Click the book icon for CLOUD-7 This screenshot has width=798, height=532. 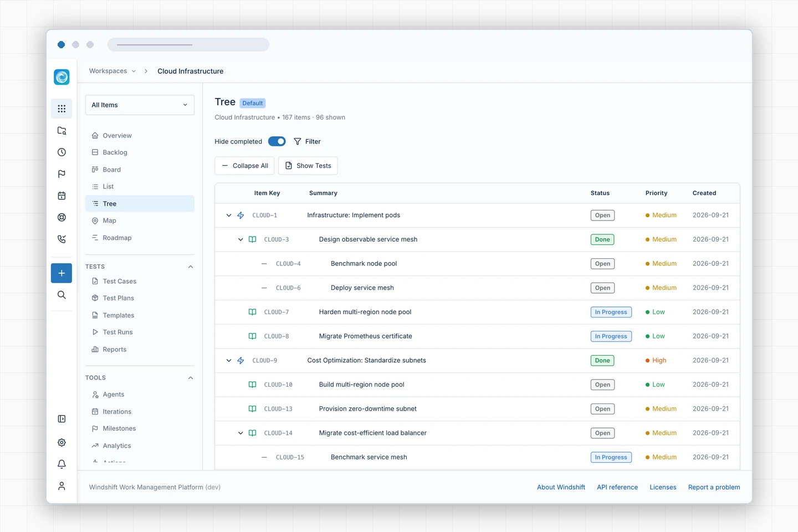point(252,312)
